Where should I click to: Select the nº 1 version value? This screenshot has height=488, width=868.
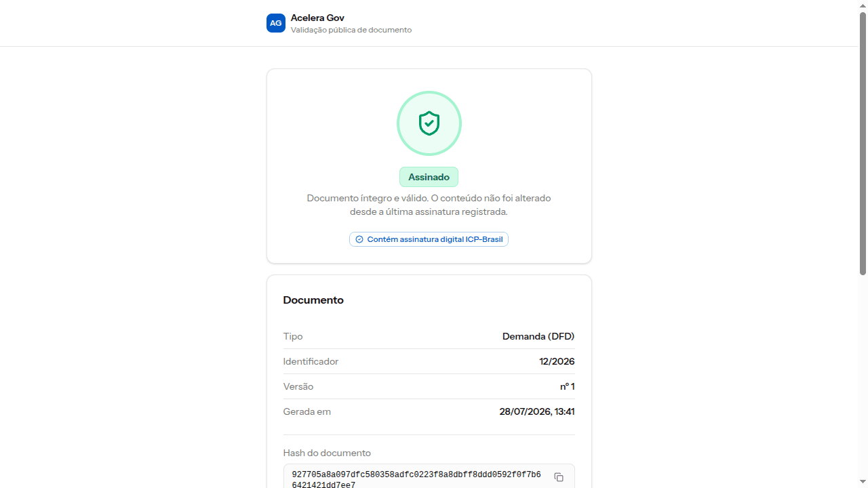[x=568, y=386]
